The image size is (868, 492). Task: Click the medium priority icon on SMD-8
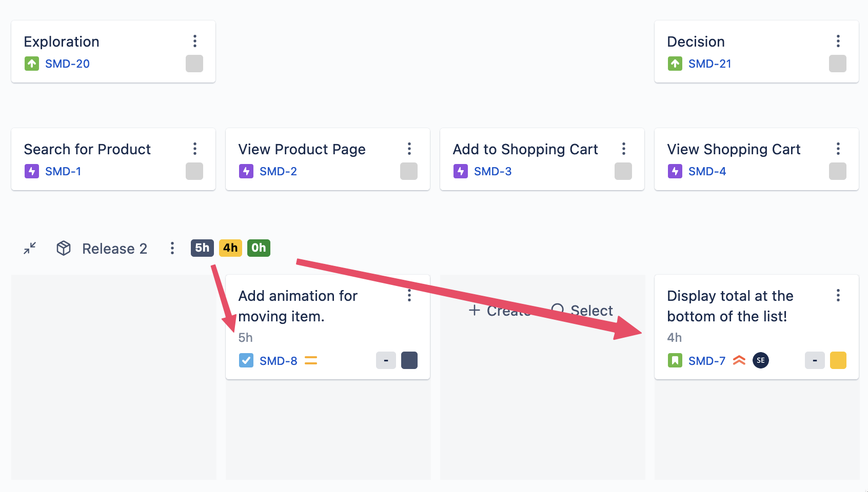pos(311,361)
